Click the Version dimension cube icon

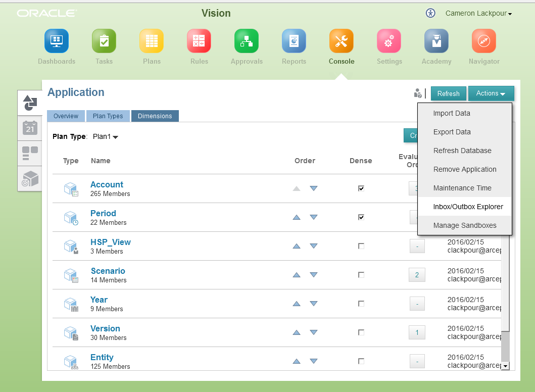[x=71, y=333]
